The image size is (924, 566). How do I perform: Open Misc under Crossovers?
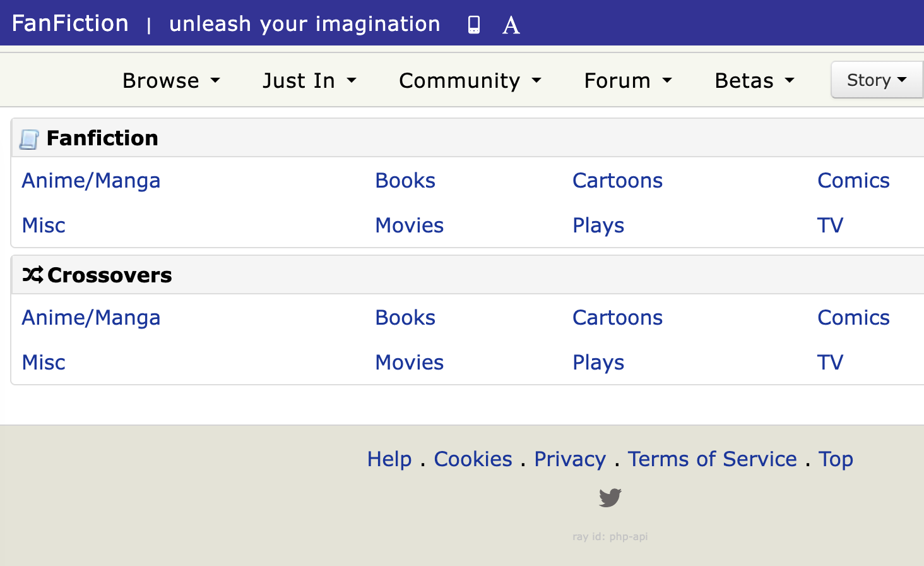(x=44, y=363)
